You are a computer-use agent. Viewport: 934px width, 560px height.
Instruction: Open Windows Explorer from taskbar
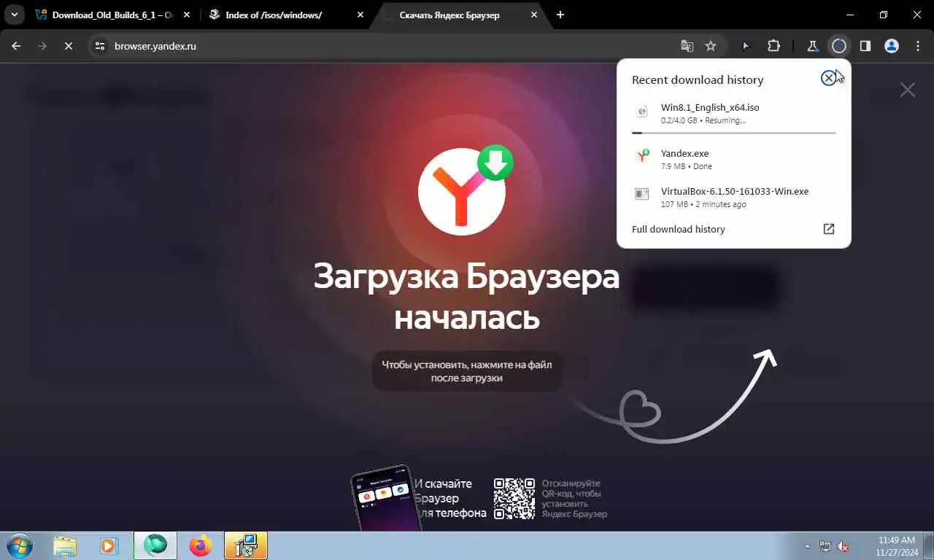point(65,545)
